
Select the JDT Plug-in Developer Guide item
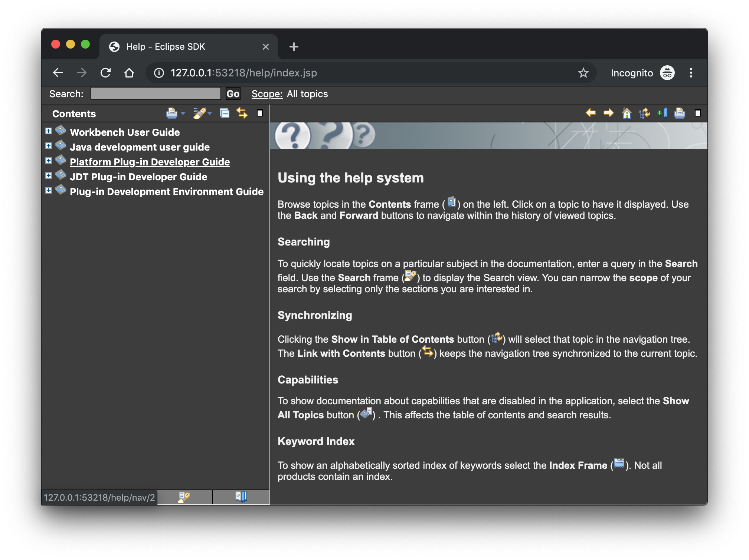[138, 176]
